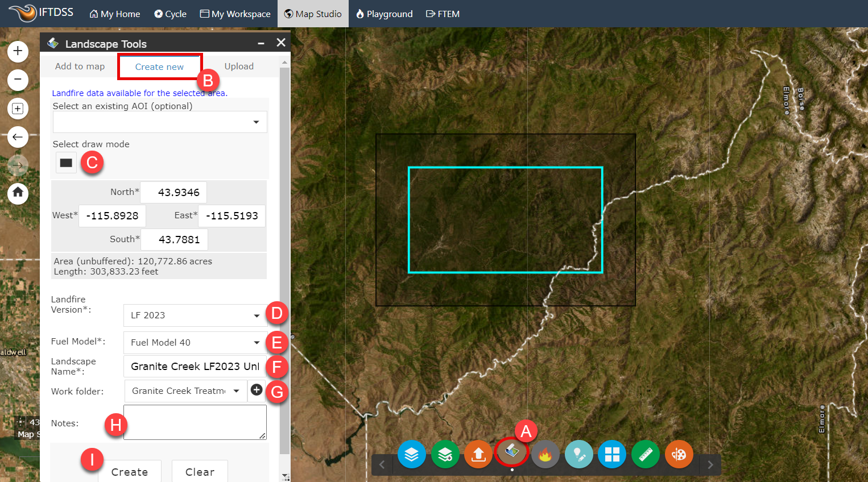Image resolution: width=868 pixels, height=482 pixels.
Task: Open the blue Layers list tool
Action: click(x=411, y=454)
